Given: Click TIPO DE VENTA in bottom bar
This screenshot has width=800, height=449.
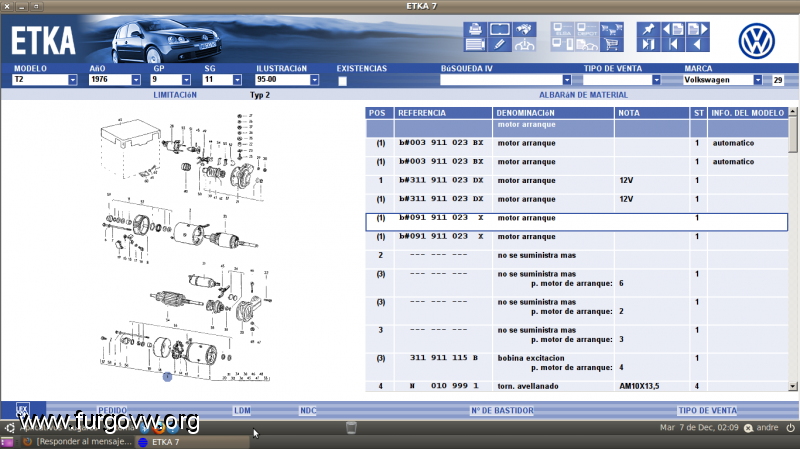Looking at the screenshot, I should coord(707,410).
